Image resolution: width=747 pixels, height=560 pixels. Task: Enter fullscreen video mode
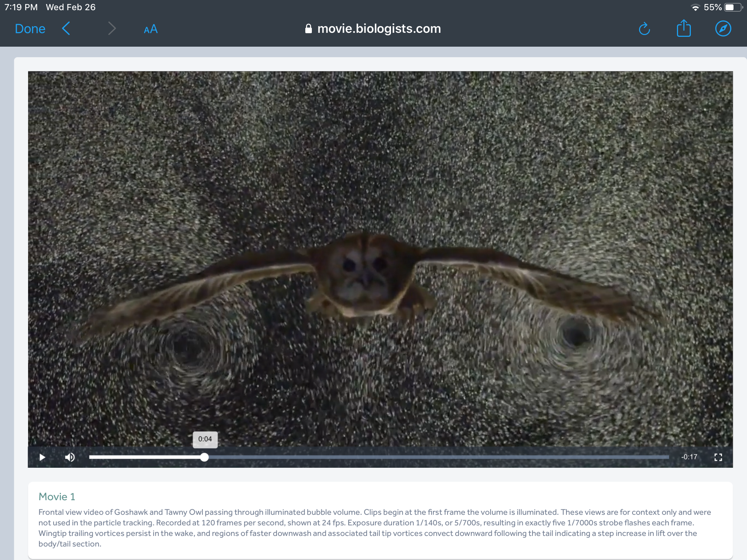(718, 457)
